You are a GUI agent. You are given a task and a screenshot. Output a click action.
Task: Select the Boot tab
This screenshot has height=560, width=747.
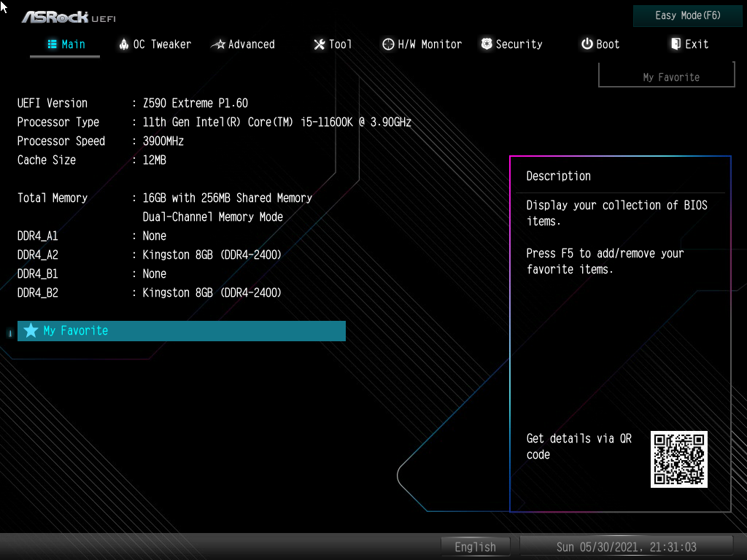[607, 44]
